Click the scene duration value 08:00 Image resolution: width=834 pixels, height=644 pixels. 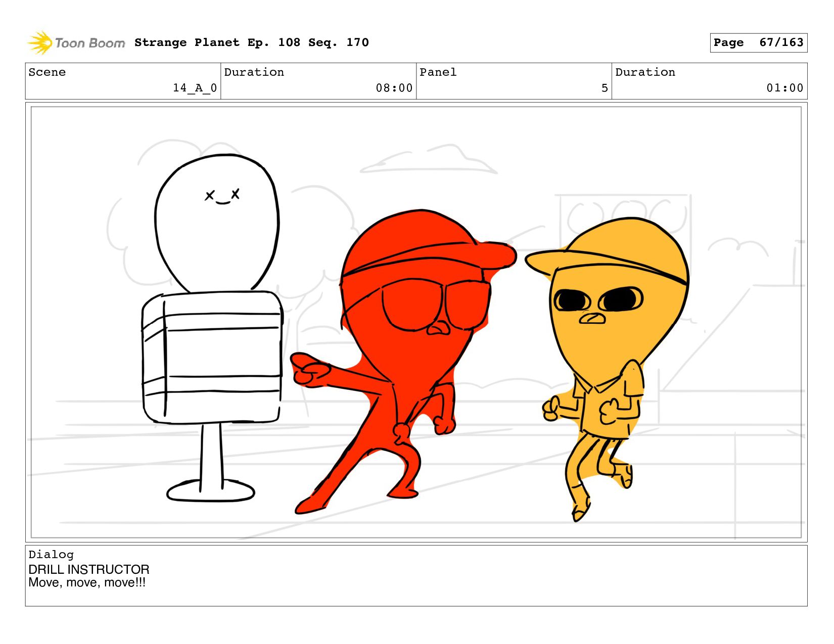point(394,88)
